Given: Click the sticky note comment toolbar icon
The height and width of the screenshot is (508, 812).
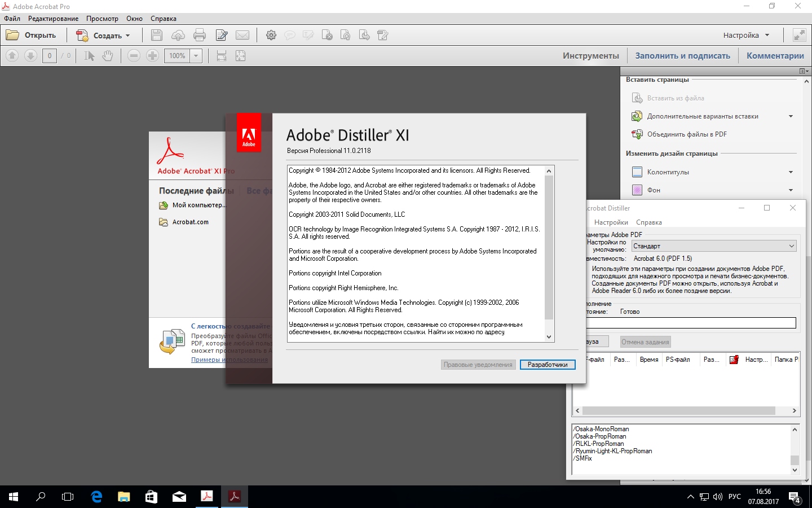Looking at the screenshot, I should click(x=290, y=35).
